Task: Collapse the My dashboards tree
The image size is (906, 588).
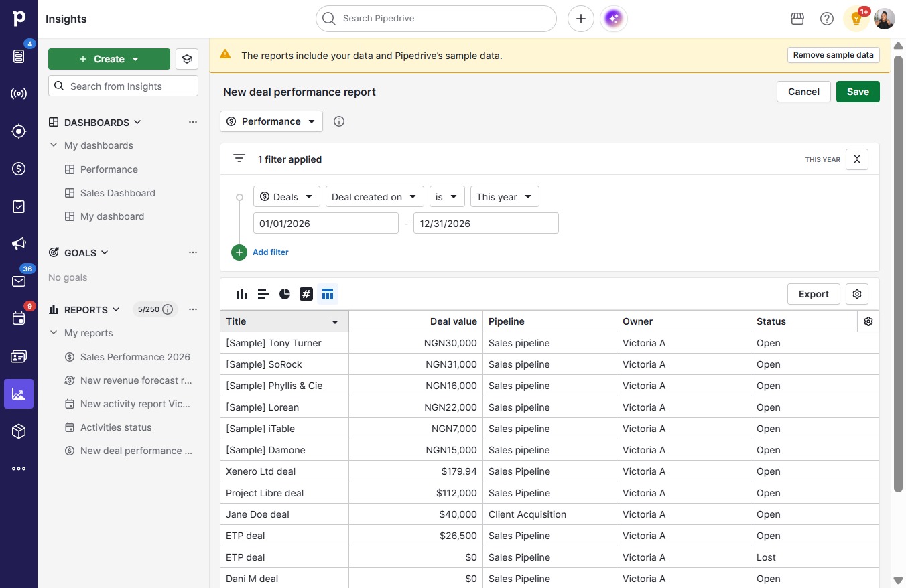Action: (54, 145)
